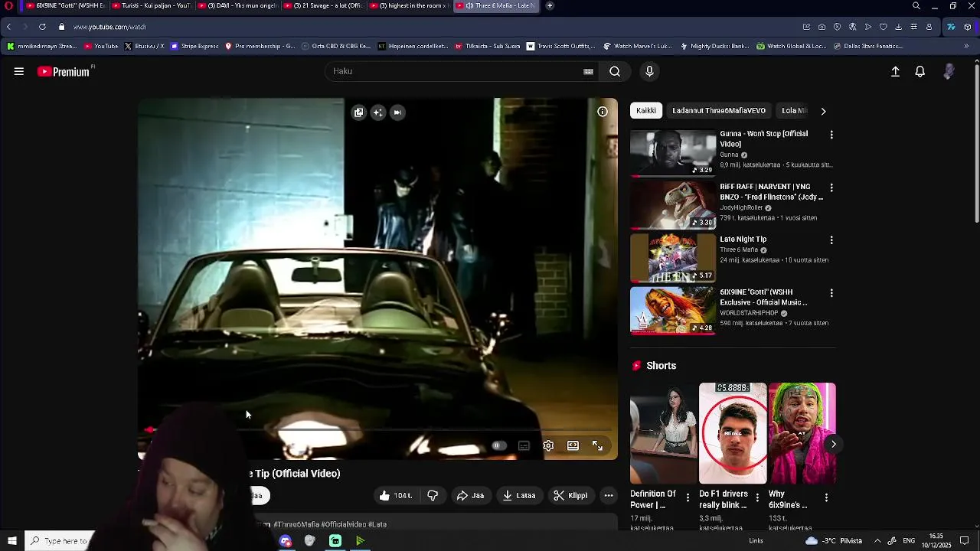980x551 pixels.
Task: Open player settings gear
Action: 548,445
